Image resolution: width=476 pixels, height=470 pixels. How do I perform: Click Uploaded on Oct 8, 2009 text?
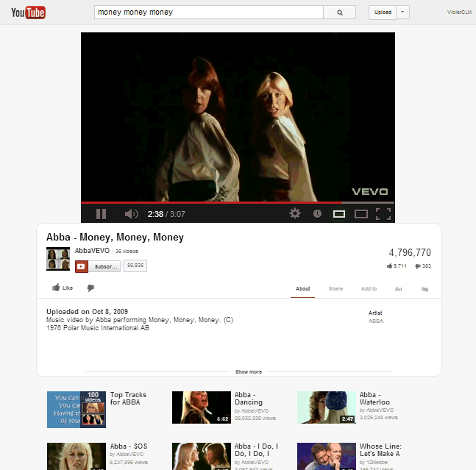tap(87, 312)
